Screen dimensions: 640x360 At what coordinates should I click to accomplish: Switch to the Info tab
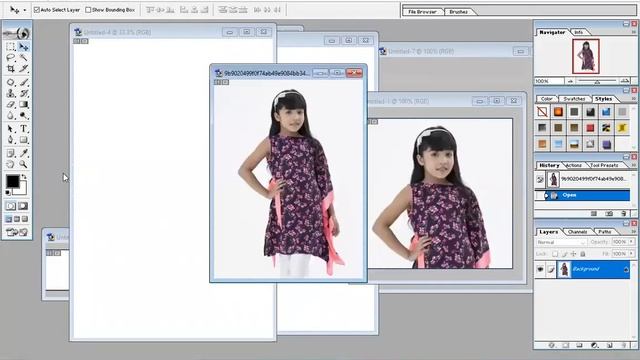tap(578, 32)
